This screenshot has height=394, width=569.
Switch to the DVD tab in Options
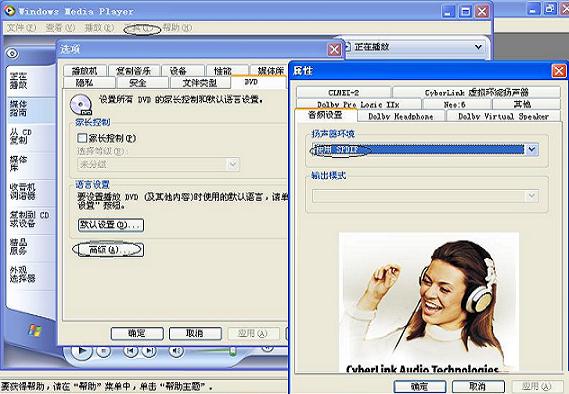258,82
